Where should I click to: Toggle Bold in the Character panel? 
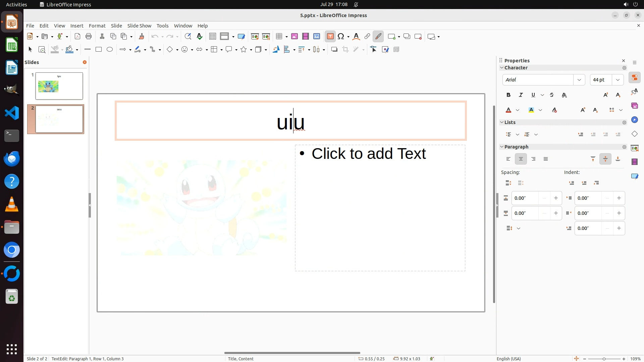[508, 95]
